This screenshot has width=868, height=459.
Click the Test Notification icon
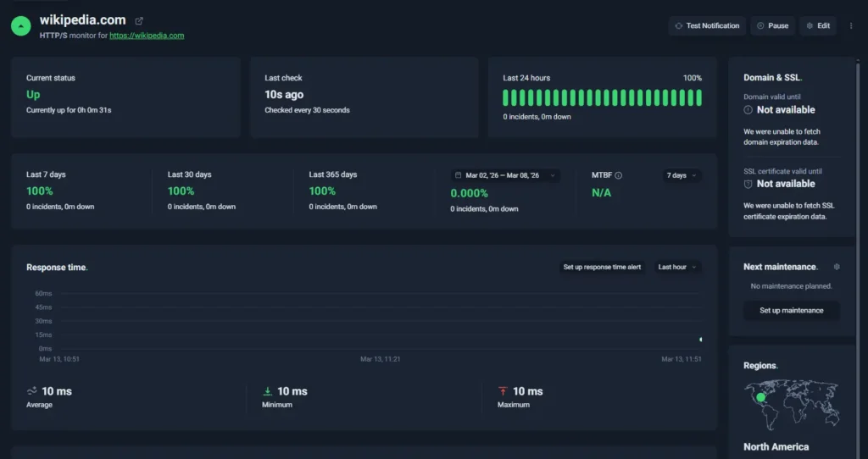[x=678, y=26]
